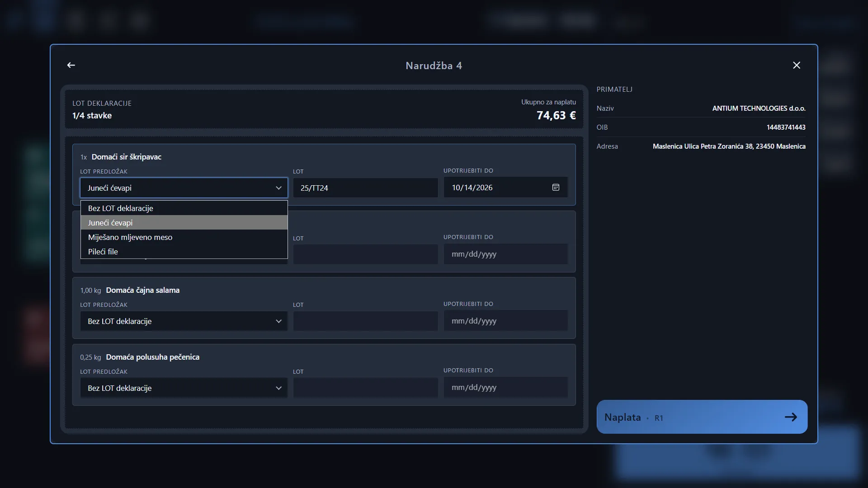Click the Maslenica address text
The height and width of the screenshot is (488, 868).
[729, 146]
